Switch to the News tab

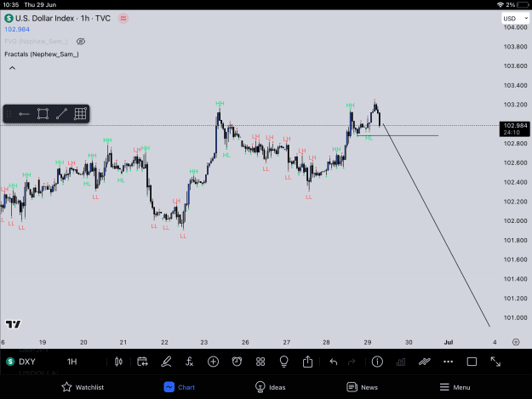click(362, 387)
